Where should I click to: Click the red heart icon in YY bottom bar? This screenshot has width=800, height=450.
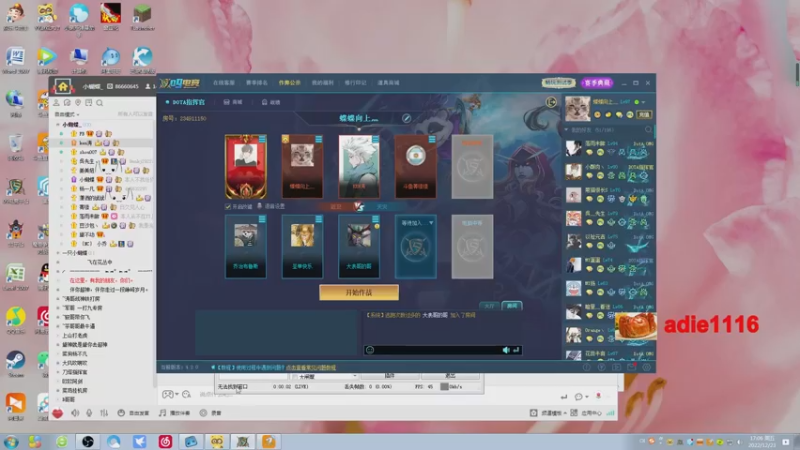click(57, 413)
